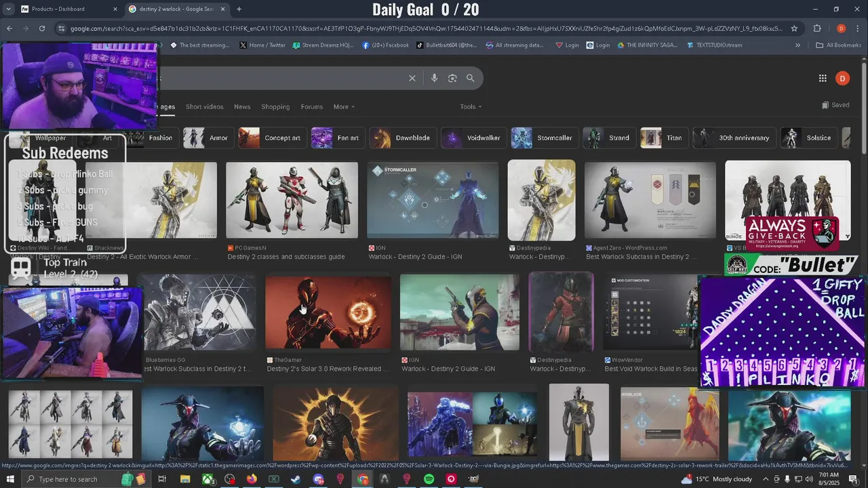Open File Explorer from the taskbar
This screenshot has width=868, height=488.
[184, 479]
